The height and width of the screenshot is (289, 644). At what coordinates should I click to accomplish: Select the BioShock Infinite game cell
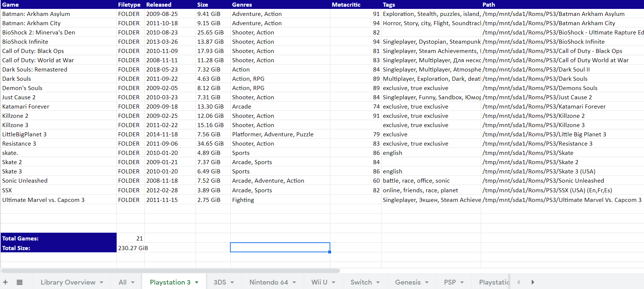tap(59, 41)
